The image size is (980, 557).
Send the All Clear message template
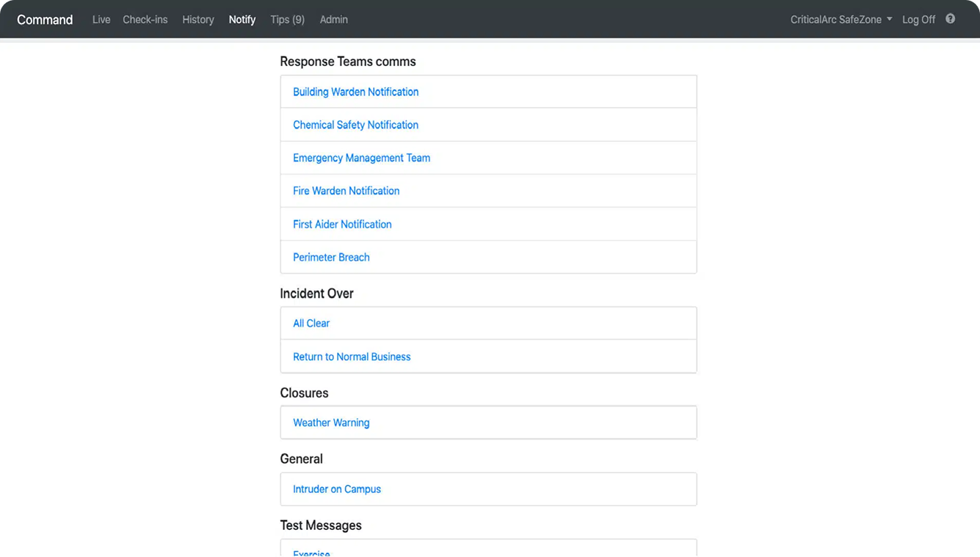[311, 324]
